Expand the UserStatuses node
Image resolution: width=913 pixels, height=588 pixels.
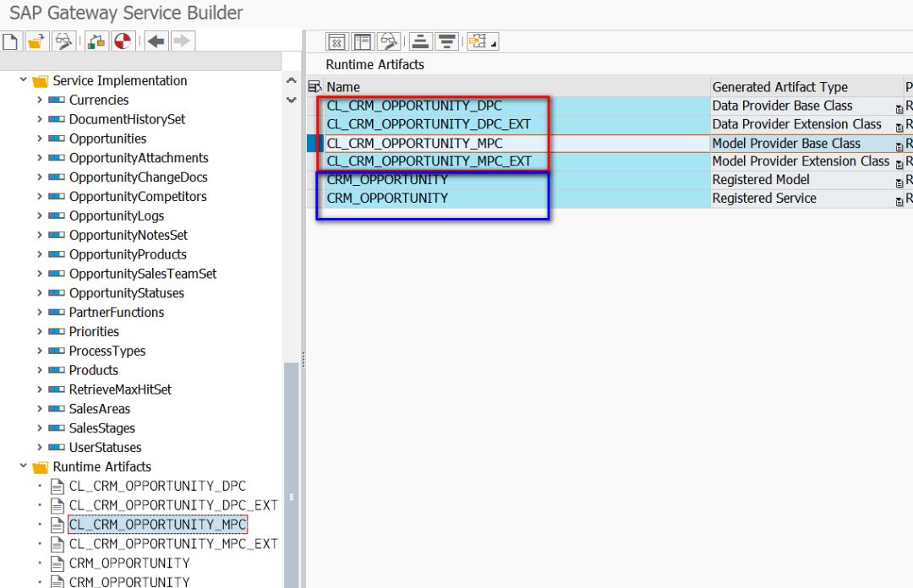click(40, 448)
